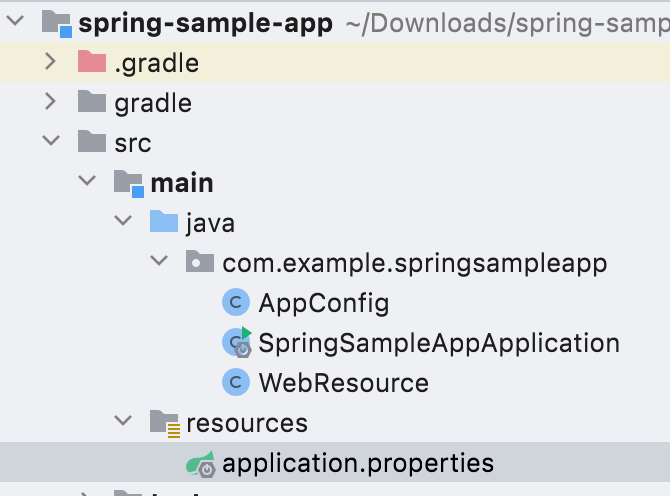The width and height of the screenshot is (670, 496).
Task: Collapse the com.example.springsampleapp package
Action: click(159, 262)
